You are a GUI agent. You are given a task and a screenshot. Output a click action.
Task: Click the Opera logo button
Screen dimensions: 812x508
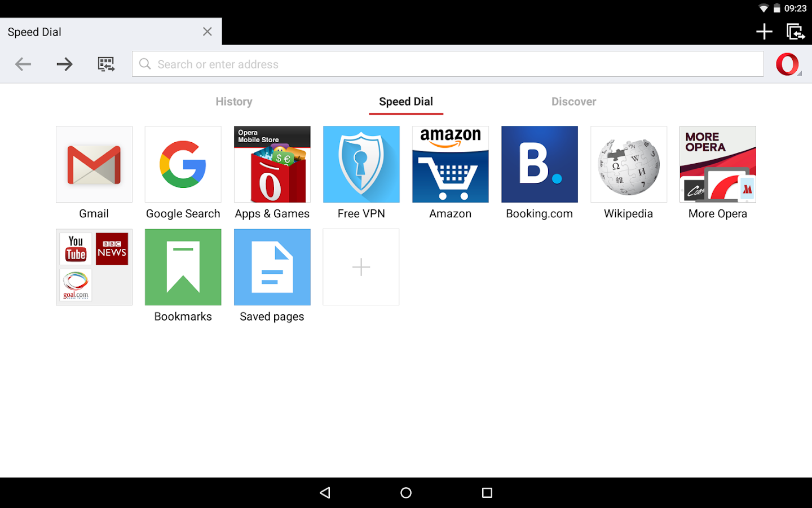click(x=788, y=64)
